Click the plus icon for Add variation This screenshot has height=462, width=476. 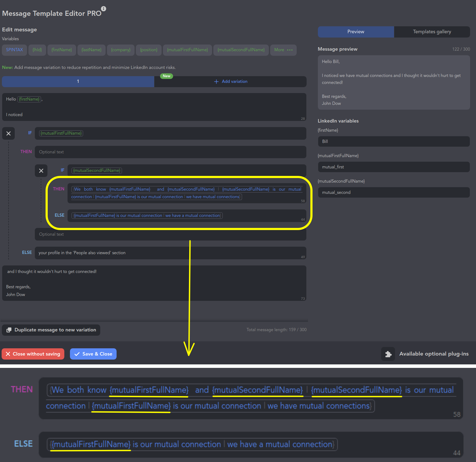(x=216, y=82)
